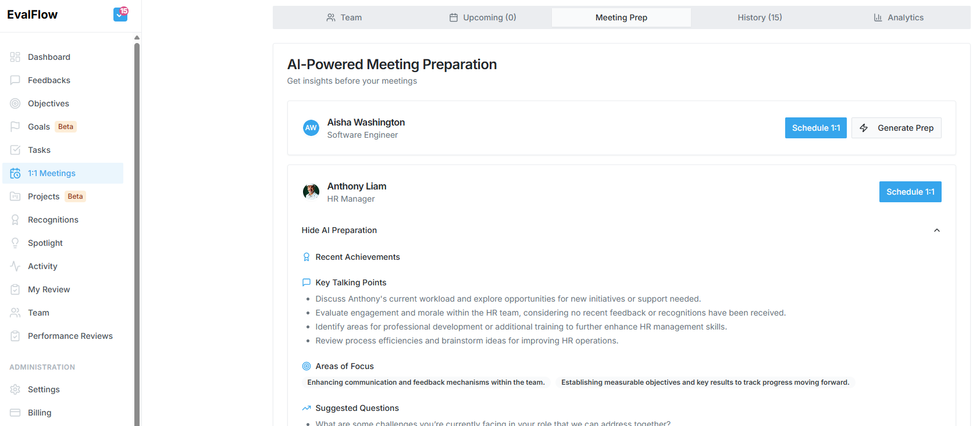Open the notifications icon with badge 15
980x426 pixels.
click(x=120, y=14)
